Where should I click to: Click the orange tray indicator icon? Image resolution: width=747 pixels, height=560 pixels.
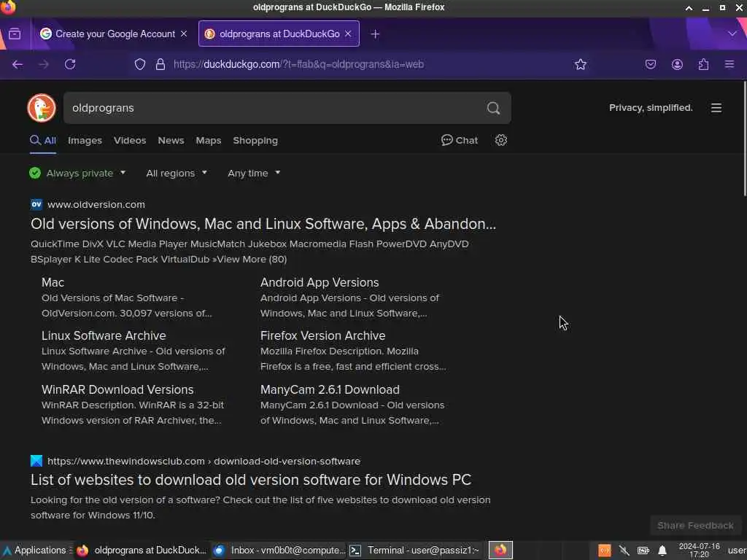(605, 551)
